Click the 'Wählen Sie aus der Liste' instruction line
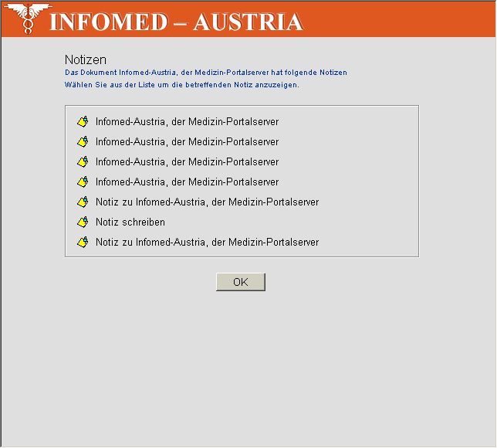Screen dimensions: 497x448 (x=182, y=85)
